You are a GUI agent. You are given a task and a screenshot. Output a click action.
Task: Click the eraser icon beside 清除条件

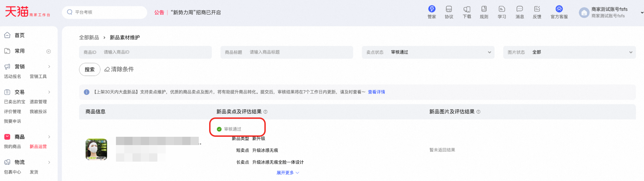tap(107, 69)
